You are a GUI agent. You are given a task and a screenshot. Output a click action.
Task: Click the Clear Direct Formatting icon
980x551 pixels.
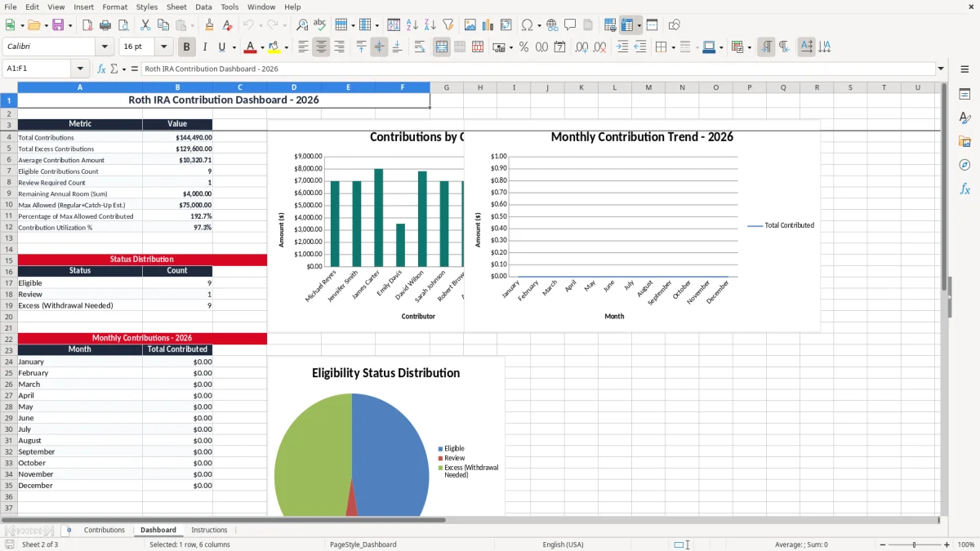click(228, 25)
